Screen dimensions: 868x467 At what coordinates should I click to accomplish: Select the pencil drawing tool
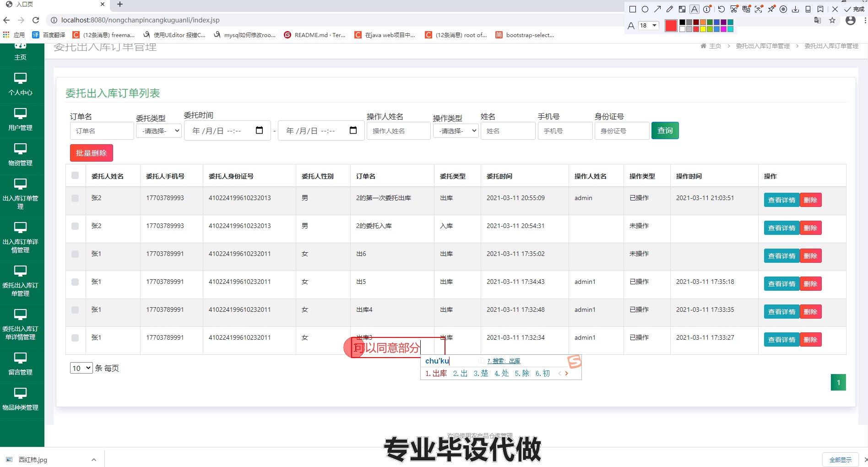670,9
